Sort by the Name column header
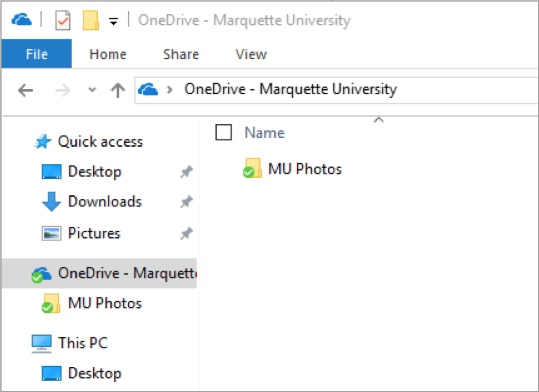This screenshot has width=539, height=392. (x=264, y=133)
